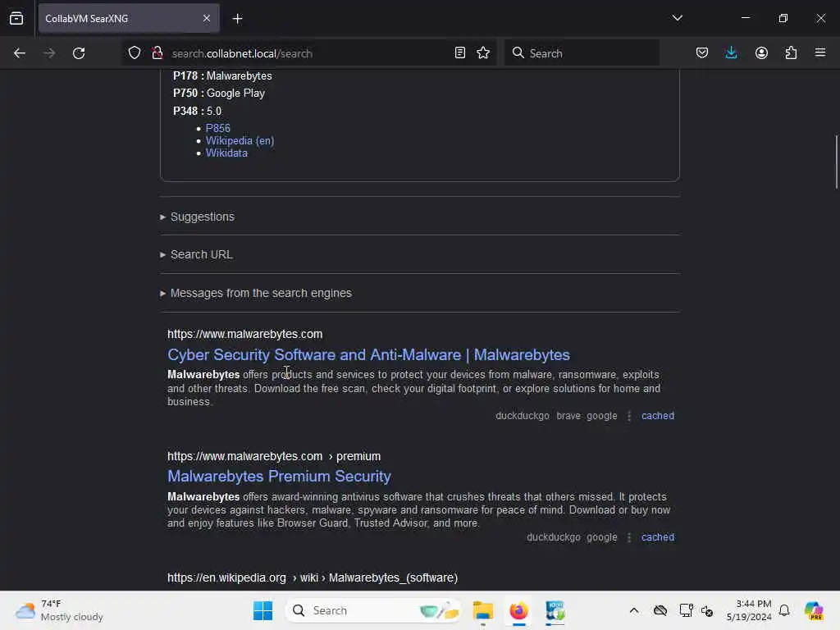Open the list all tabs dropdown

(x=677, y=18)
